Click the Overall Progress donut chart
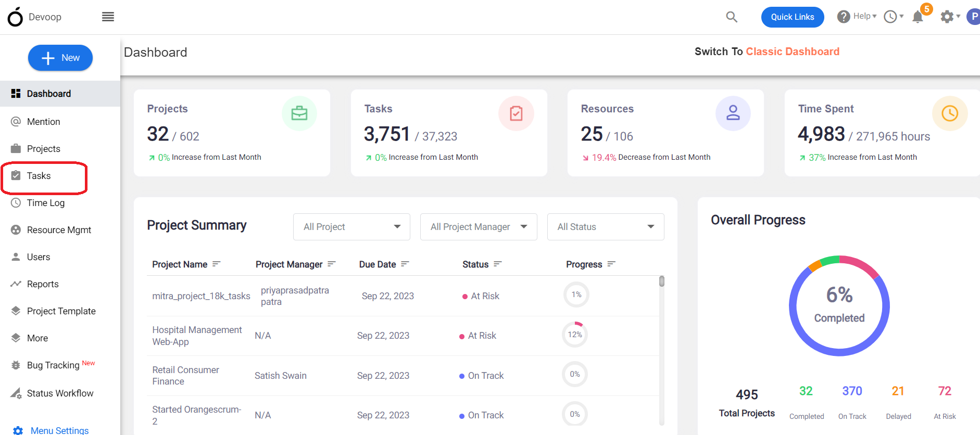Image resolution: width=980 pixels, height=435 pixels. (839, 306)
